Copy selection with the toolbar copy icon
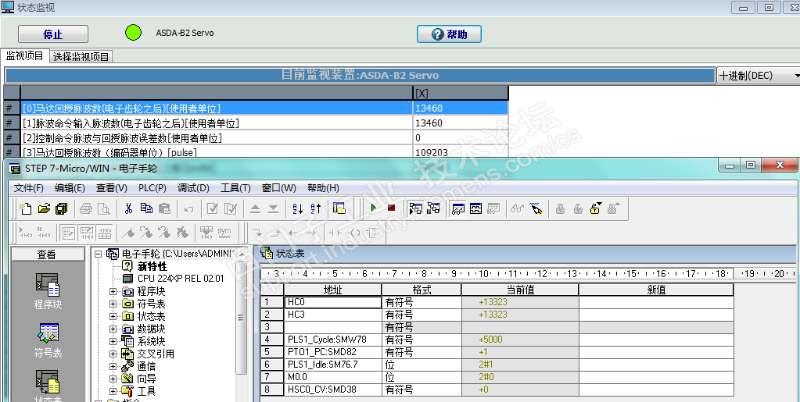The image size is (800, 402). [146, 208]
